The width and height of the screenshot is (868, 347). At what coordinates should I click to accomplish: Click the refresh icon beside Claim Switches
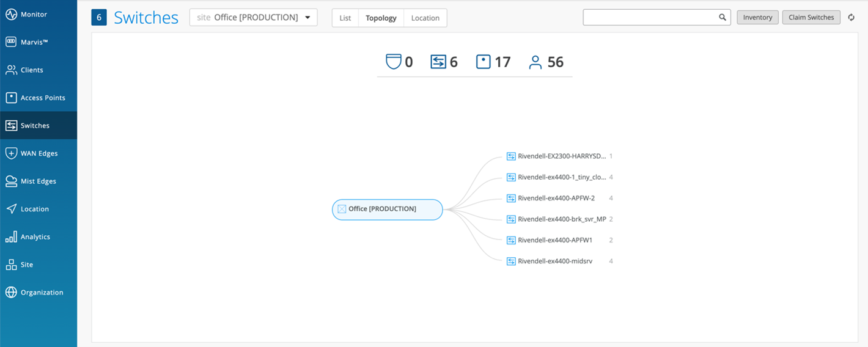click(851, 18)
